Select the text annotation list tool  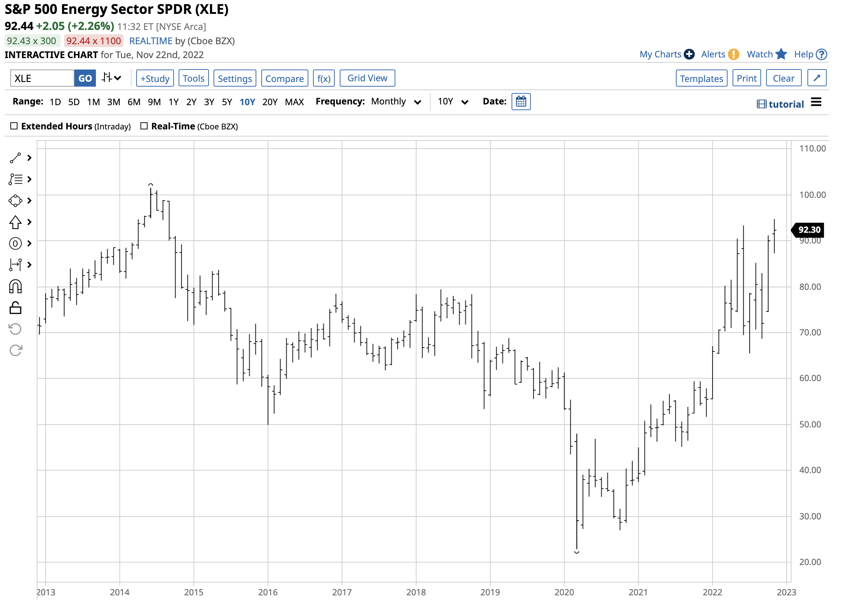15,179
